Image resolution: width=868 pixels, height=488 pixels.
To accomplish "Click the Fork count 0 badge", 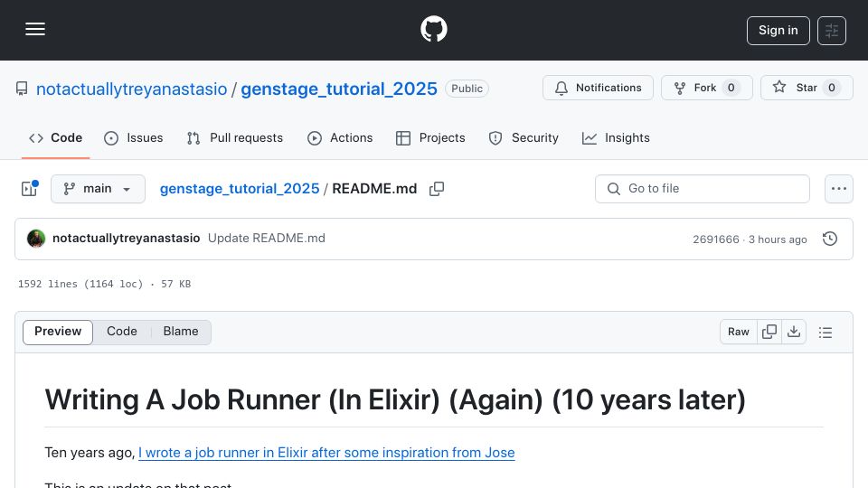I will (731, 88).
